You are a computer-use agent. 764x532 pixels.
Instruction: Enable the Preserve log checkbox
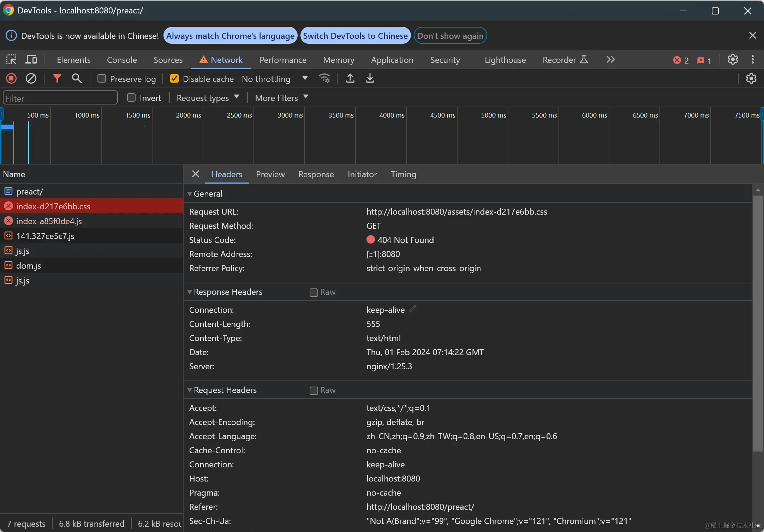tap(102, 78)
